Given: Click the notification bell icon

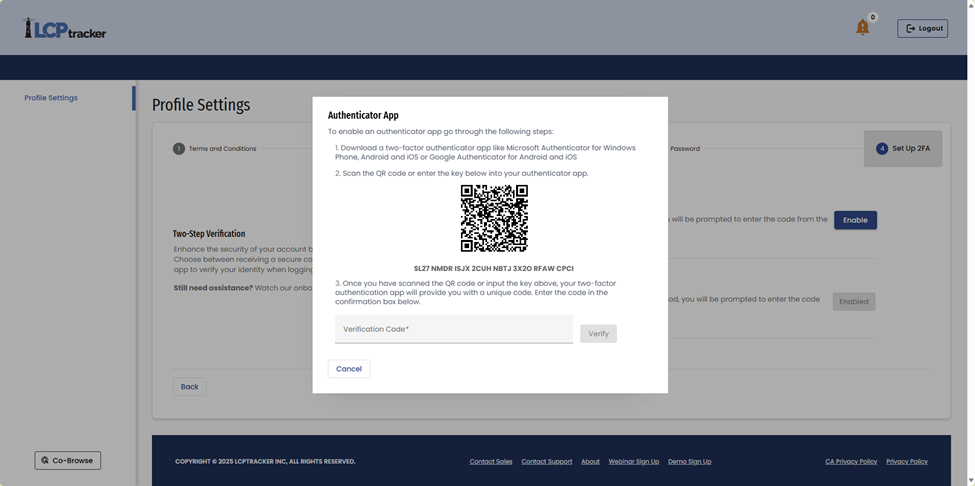Looking at the screenshot, I should pyautogui.click(x=862, y=27).
